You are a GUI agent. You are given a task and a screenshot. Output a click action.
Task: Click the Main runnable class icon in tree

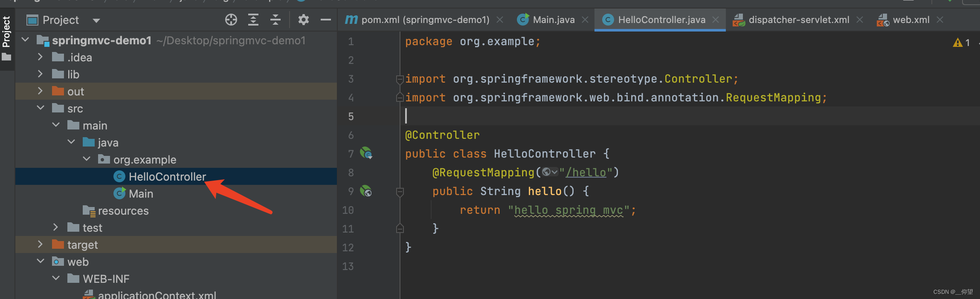tap(119, 193)
